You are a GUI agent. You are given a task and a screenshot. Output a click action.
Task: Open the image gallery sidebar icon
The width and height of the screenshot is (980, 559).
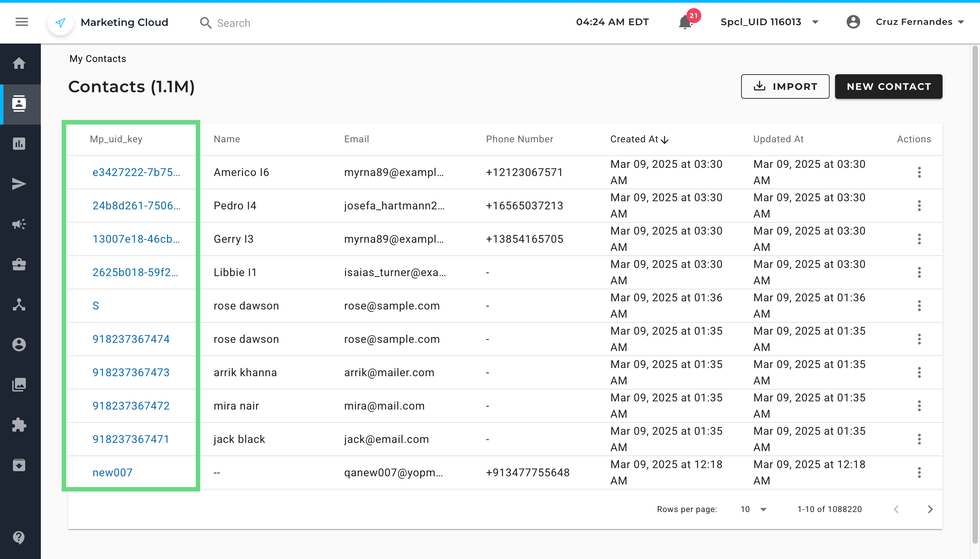[x=19, y=385]
